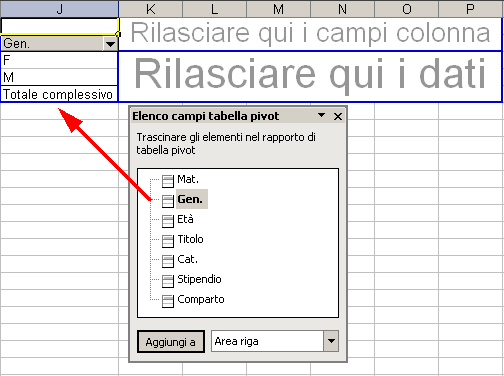Click the field icon next to Titolo
This screenshot has width=504, height=376.
(x=168, y=241)
